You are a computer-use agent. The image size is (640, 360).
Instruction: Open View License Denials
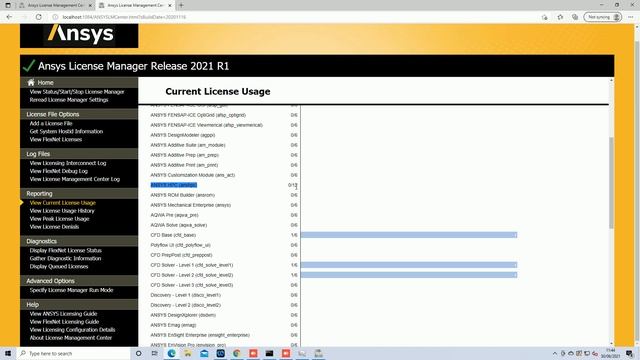54,227
